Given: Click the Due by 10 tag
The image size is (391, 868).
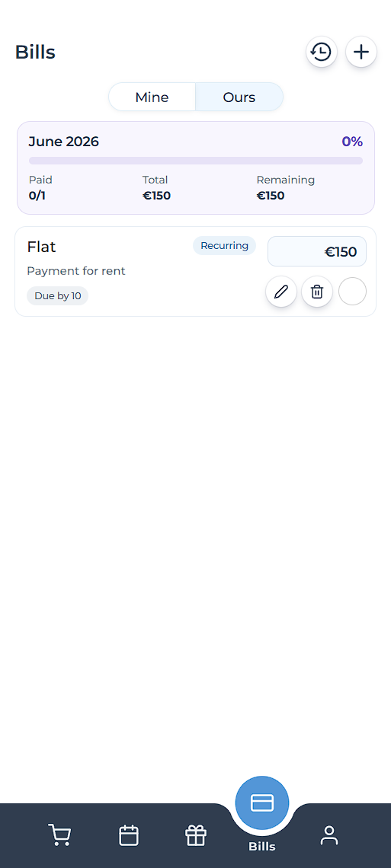Looking at the screenshot, I should coord(58,296).
